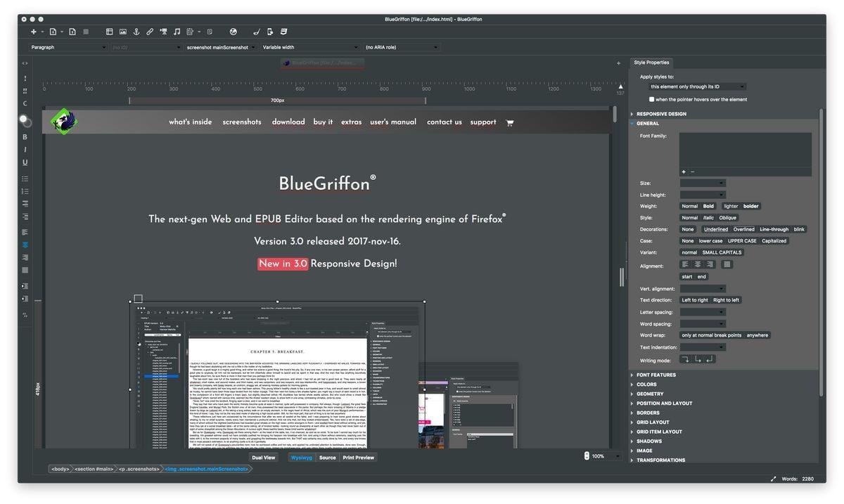
Task: Click the insert audio music note icon
Action: [177, 32]
